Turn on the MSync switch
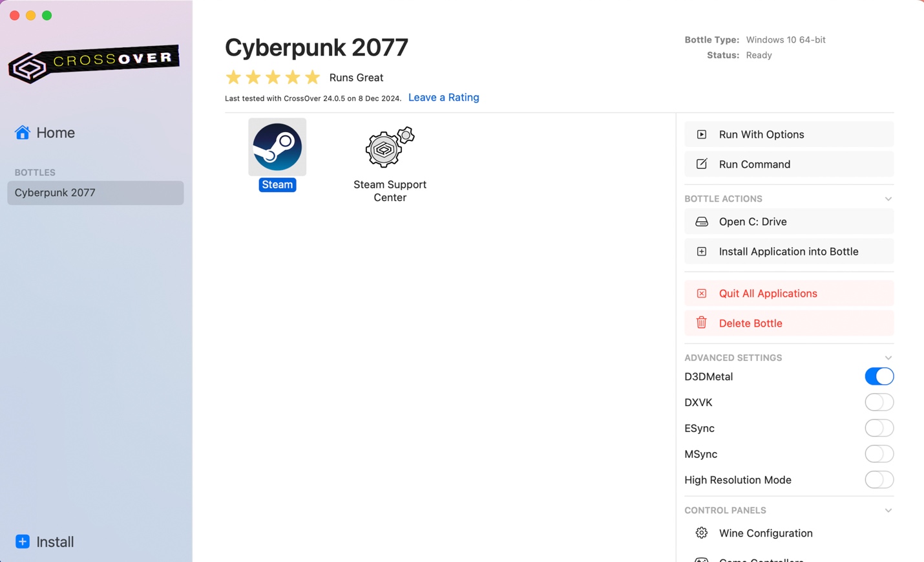This screenshot has width=924, height=562. point(879,454)
